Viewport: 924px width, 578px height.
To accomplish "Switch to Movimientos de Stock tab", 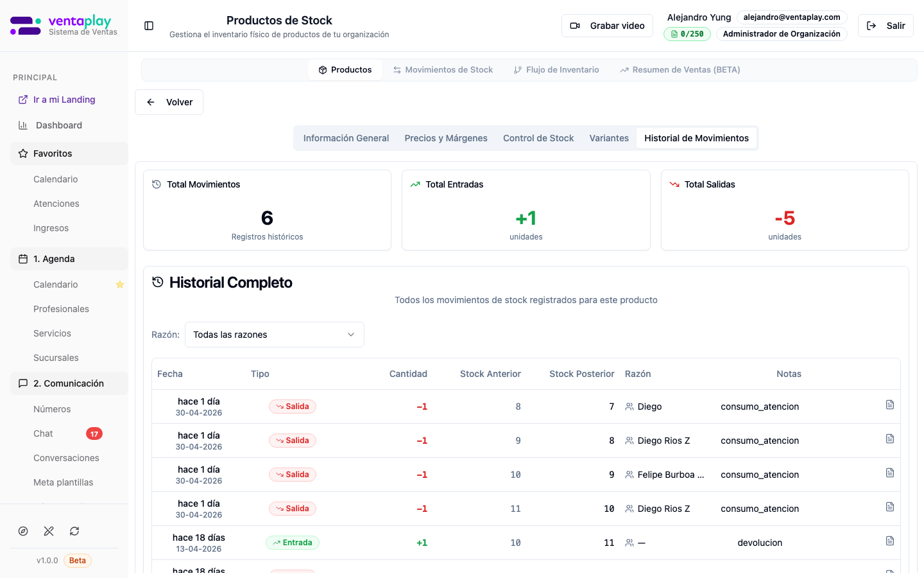I will click(443, 70).
